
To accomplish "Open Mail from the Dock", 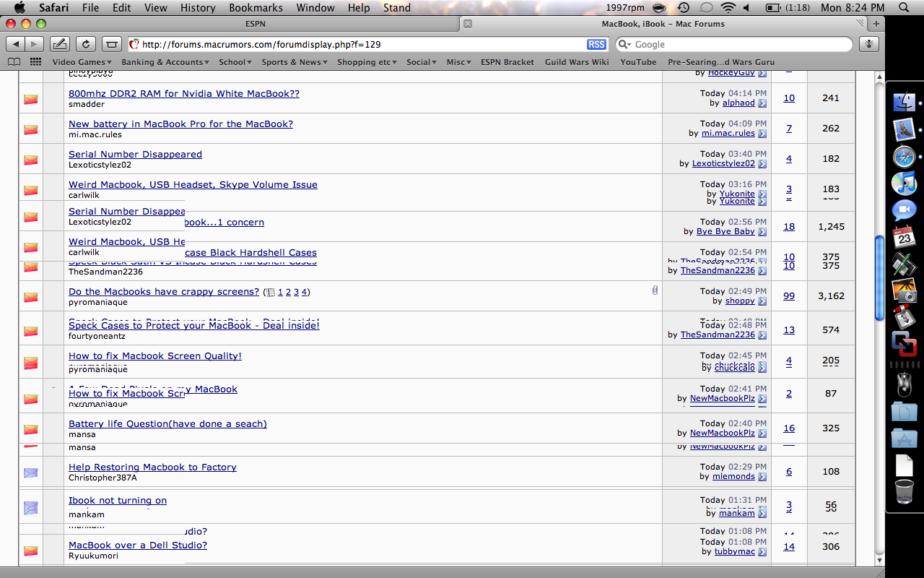I will [x=904, y=129].
